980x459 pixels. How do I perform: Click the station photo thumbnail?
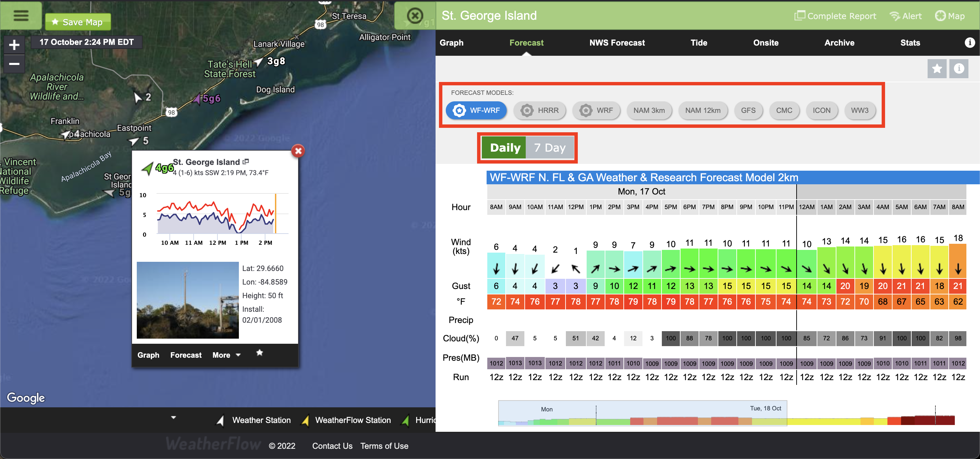[187, 300]
